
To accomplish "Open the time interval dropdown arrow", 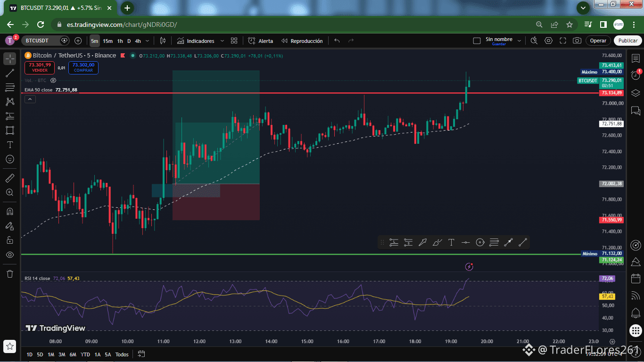I will (148, 41).
